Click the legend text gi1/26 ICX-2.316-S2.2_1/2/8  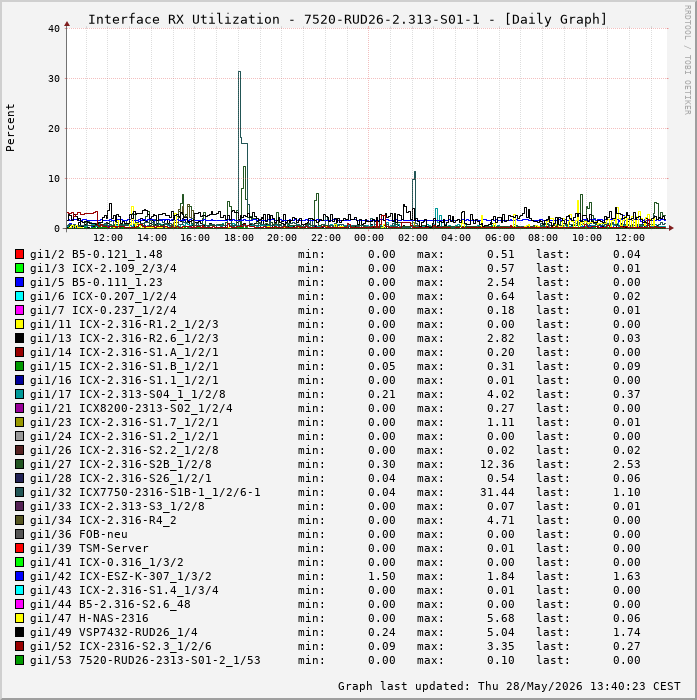[x=124, y=450]
